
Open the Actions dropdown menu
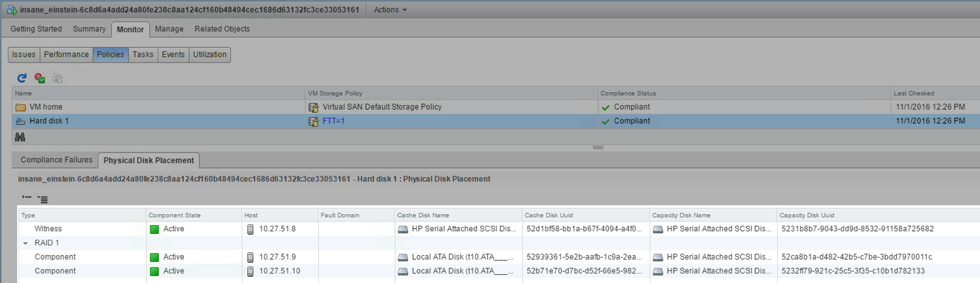point(390,10)
